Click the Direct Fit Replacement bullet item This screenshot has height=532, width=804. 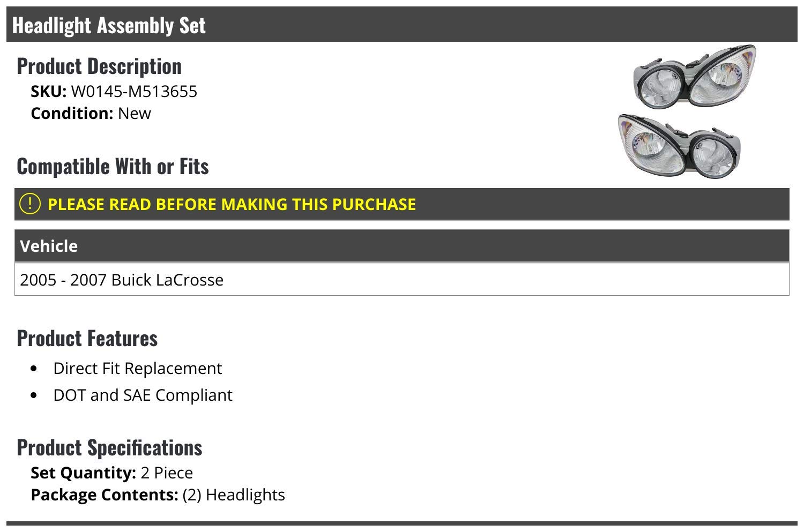[x=137, y=369]
